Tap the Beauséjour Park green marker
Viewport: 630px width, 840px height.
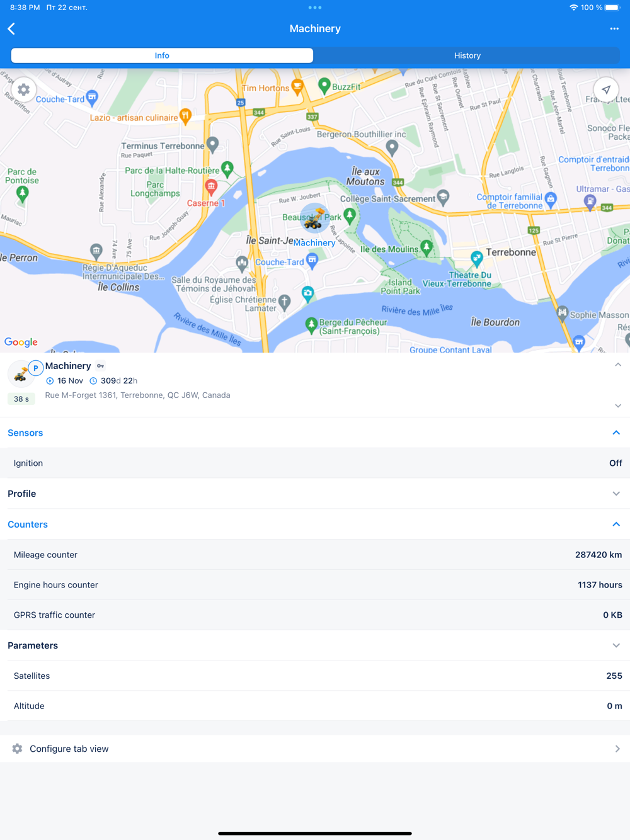(x=350, y=216)
